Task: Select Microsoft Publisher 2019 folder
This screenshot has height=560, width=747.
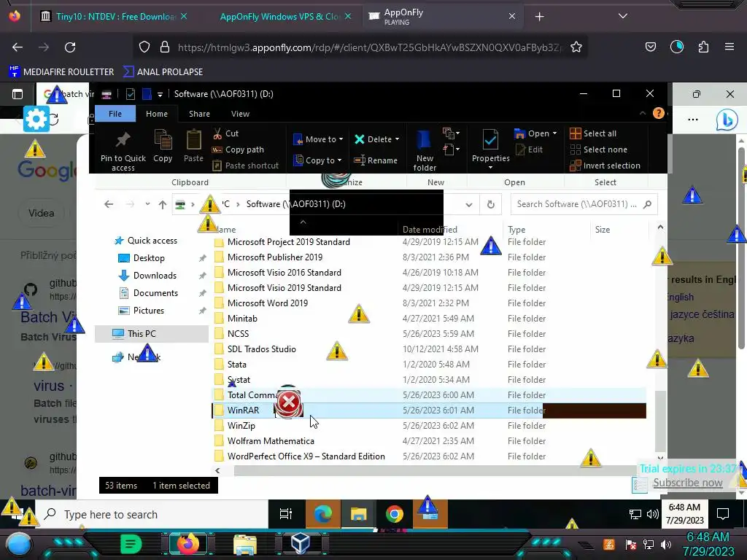Action: (x=275, y=257)
